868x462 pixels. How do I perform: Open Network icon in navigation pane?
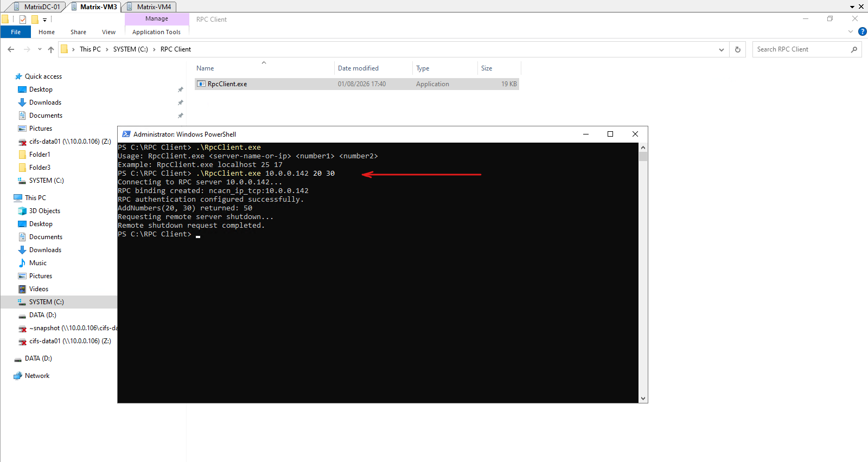click(18, 376)
